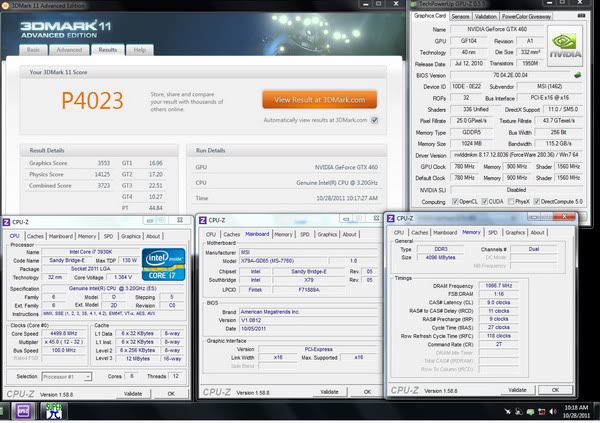Click the NVIDIA logo in GPU-Z
Image resolution: width=600 pixels, height=423 pixels.
pyautogui.click(x=565, y=46)
